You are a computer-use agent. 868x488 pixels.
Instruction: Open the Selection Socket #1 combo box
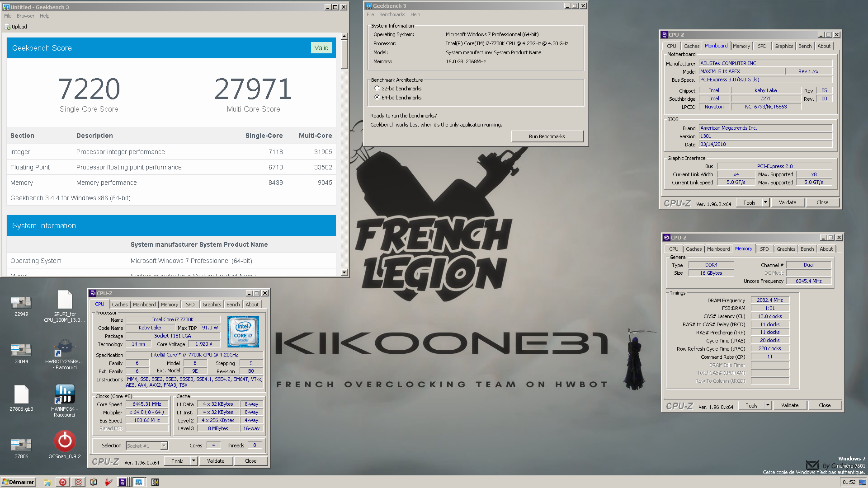click(x=147, y=446)
